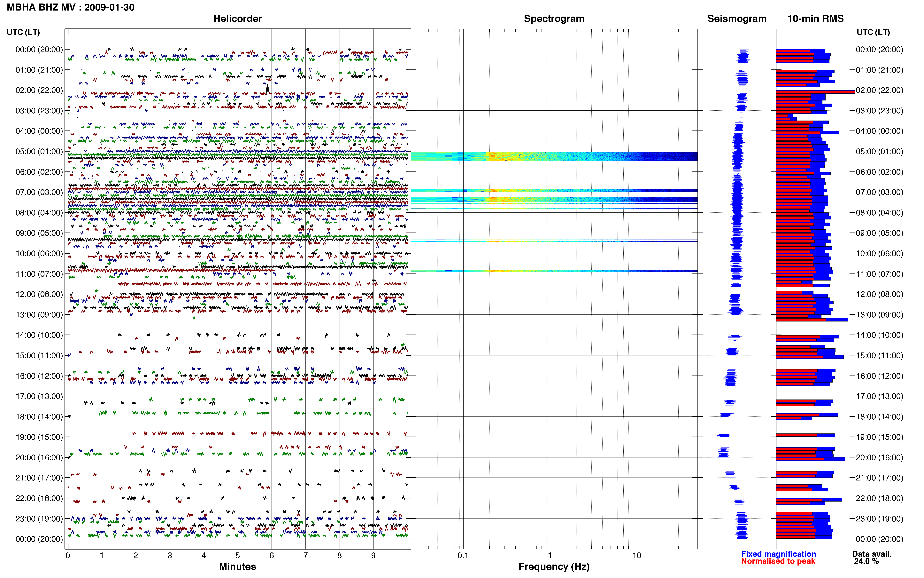The height and width of the screenshot is (578, 924).
Task: Click the left '23:00 (19:00)' time label
Action: coord(39,519)
